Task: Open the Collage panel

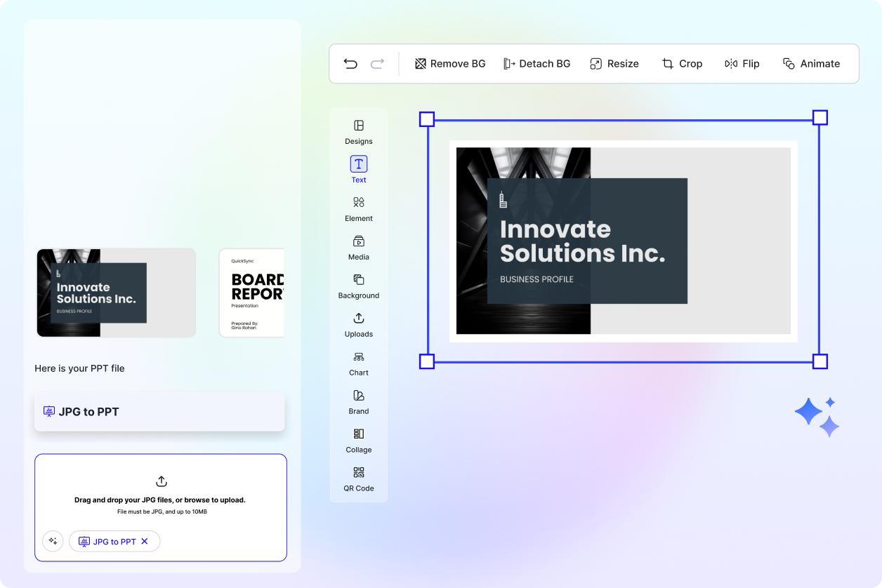Action: tap(358, 441)
